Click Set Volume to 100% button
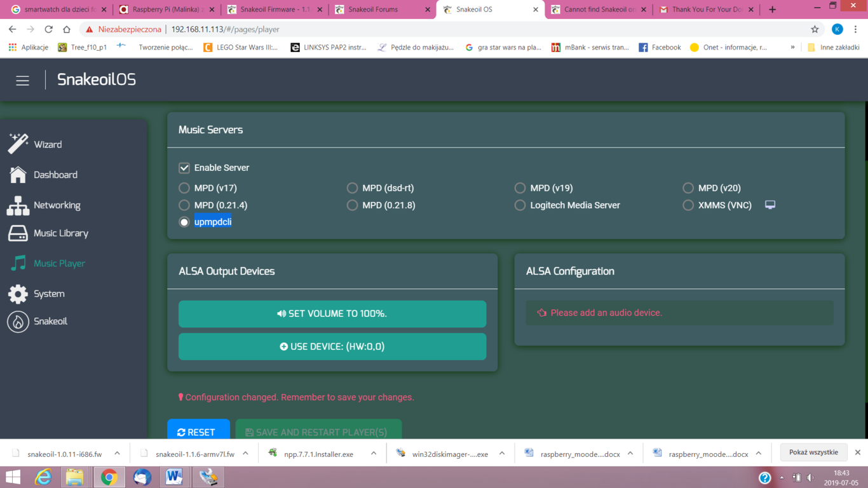 tap(332, 314)
